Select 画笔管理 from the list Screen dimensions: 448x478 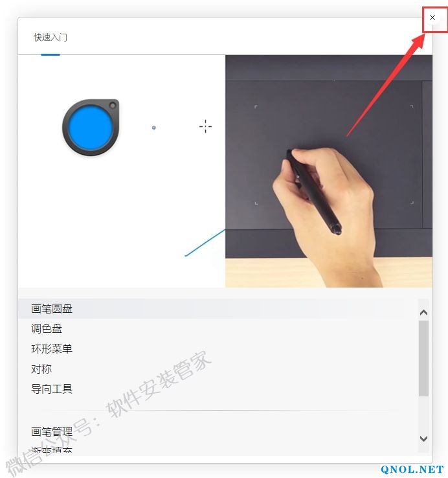pyautogui.click(x=52, y=431)
